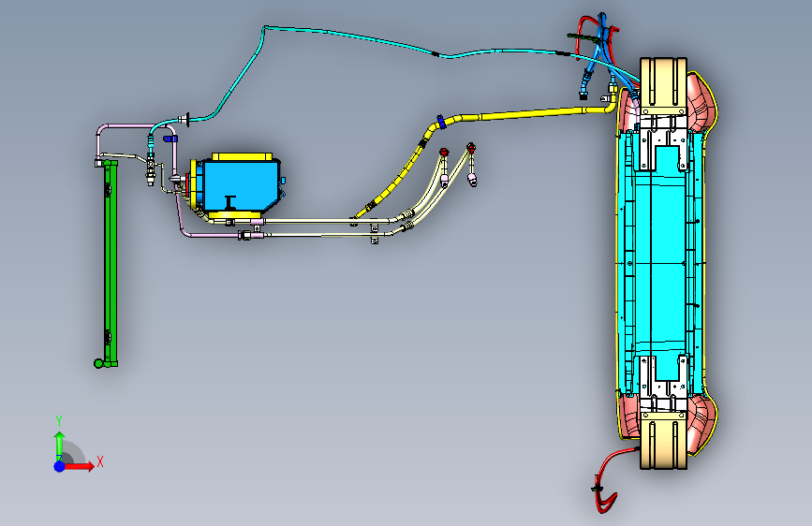The width and height of the screenshot is (812, 526).
Task: Select the blue box-shaped unit in the model
Action: [241, 185]
